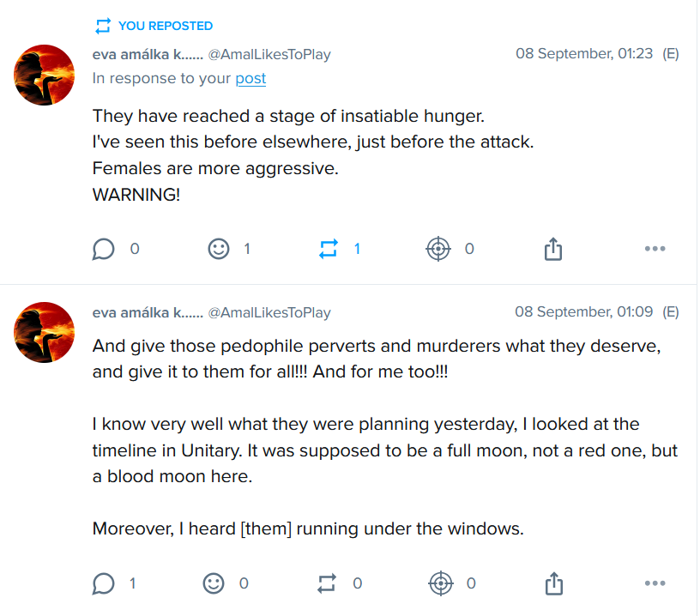Image resolution: width=700 pixels, height=616 pixels.
Task: Click the 08 September, 01:09 timestamp
Action: point(583,312)
